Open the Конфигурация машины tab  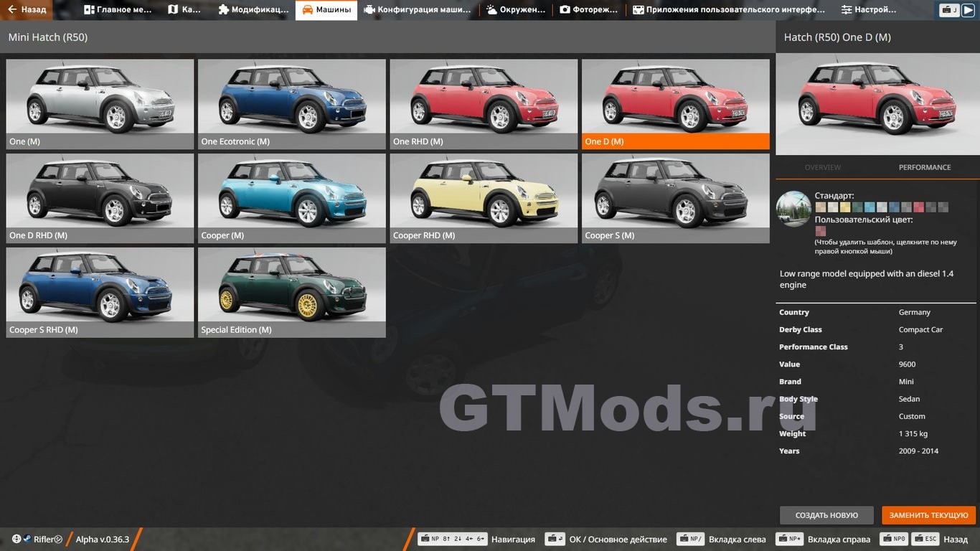click(x=418, y=10)
